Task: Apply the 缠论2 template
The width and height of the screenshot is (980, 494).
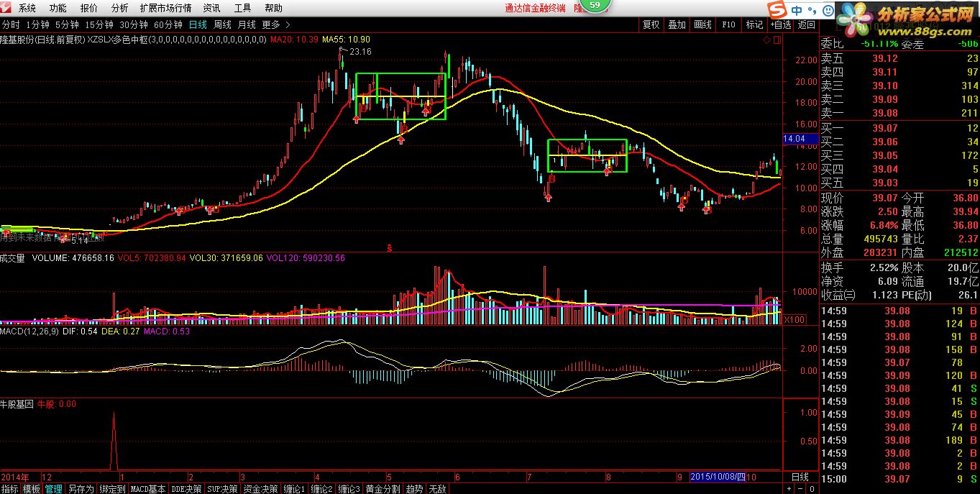Action: coord(322,489)
